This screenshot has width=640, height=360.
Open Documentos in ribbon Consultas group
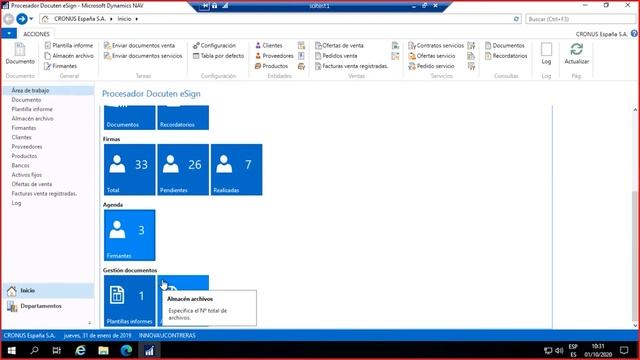coord(505,45)
